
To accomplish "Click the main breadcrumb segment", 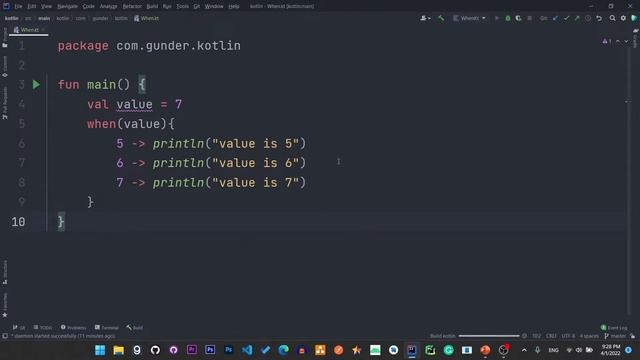I will (44, 18).
